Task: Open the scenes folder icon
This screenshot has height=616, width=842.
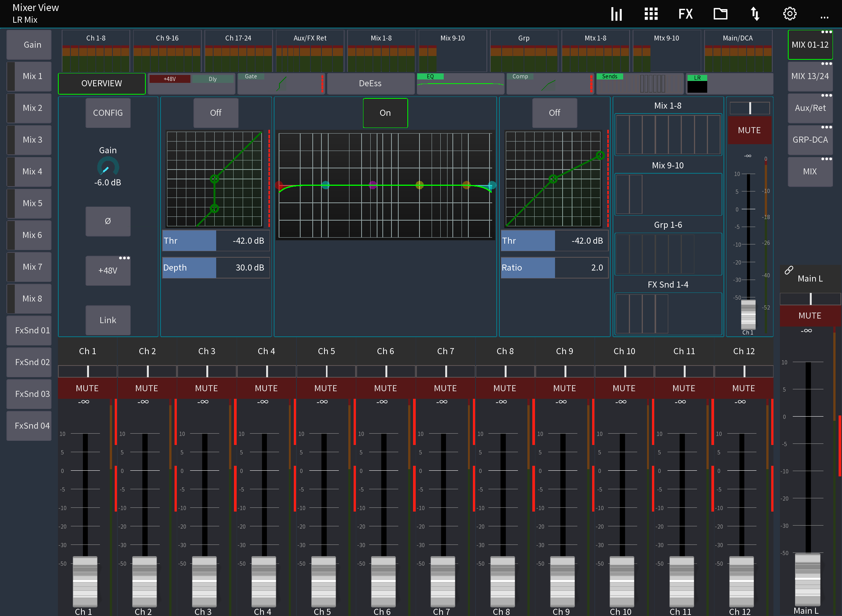Action: [x=720, y=14]
